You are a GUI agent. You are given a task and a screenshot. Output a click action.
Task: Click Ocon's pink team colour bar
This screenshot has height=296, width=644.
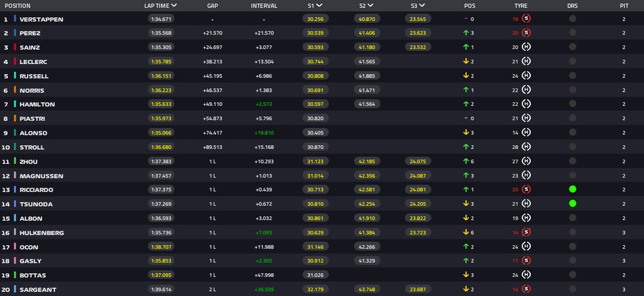click(x=15, y=246)
